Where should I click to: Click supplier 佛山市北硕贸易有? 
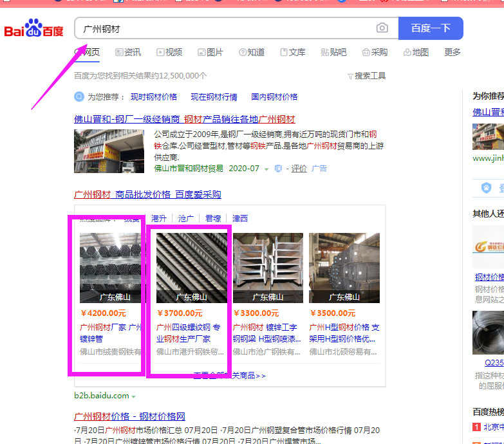coord(343,352)
